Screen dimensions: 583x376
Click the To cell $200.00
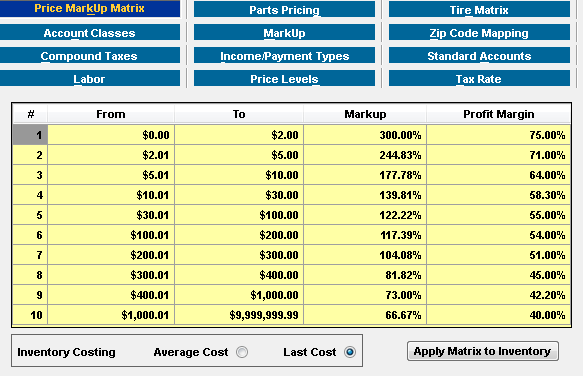(x=239, y=235)
